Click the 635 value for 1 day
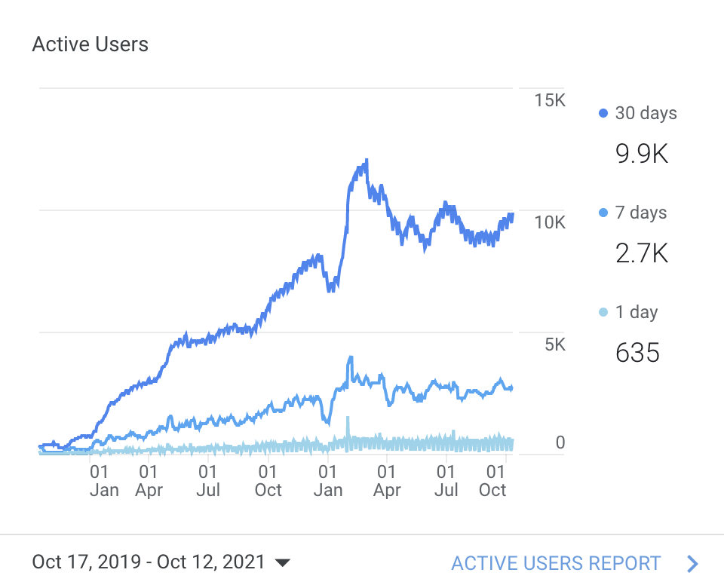 [637, 353]
